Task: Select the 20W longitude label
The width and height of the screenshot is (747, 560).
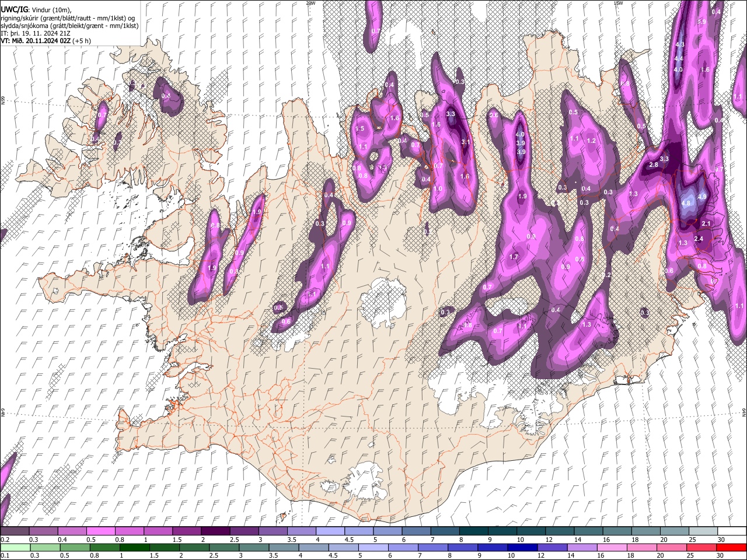Action: pos(310,3)
